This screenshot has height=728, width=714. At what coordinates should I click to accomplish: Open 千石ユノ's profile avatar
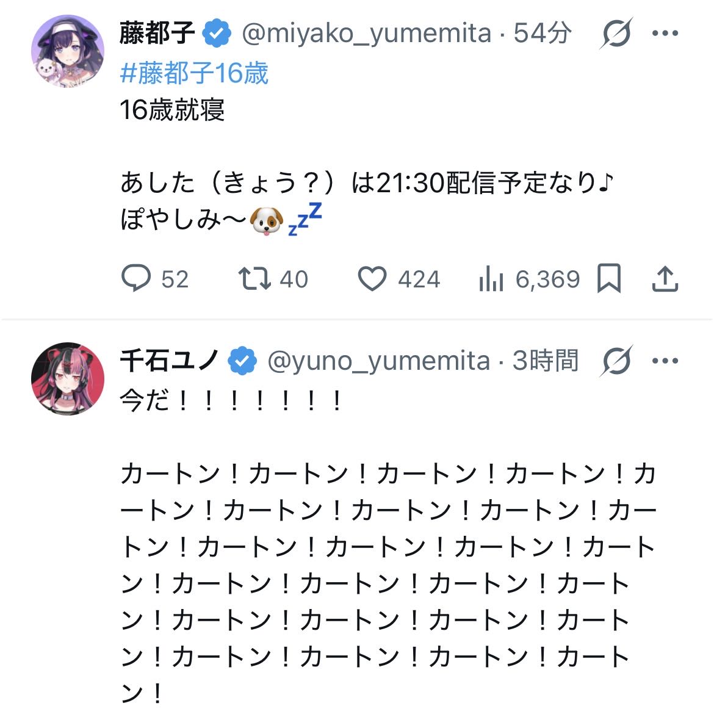pyautogui.click(x=68, y=379)
